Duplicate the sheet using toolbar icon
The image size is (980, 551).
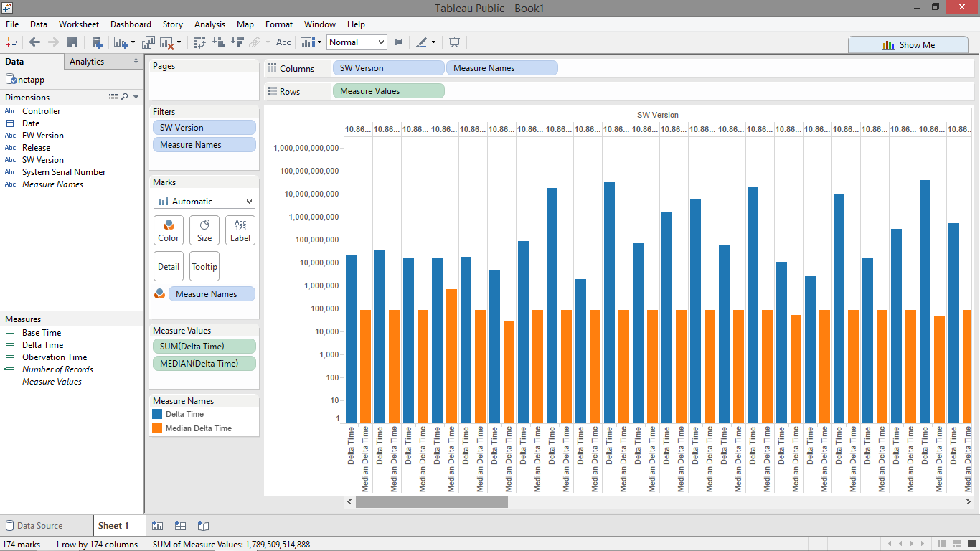coord(149,42)
